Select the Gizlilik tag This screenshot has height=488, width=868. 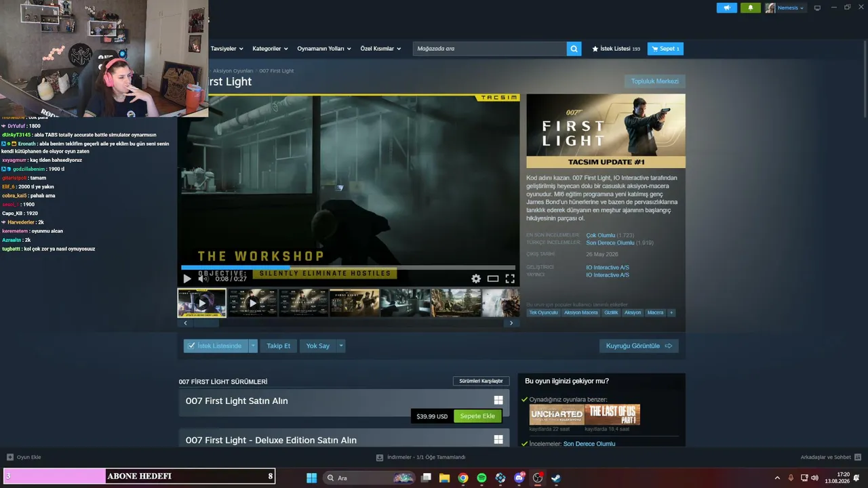pyautogui.click(x=611, y=312)
